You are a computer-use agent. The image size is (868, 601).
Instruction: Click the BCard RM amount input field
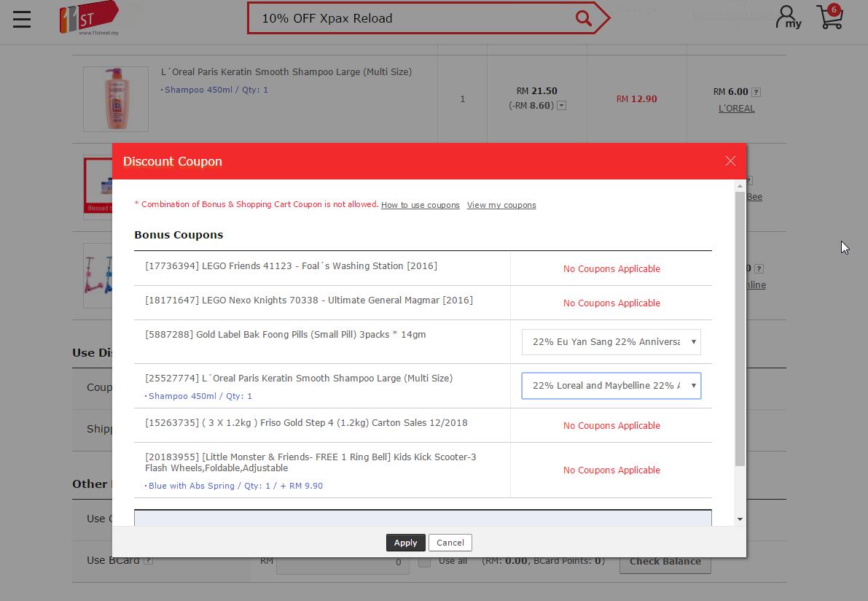tap(343, 563)
